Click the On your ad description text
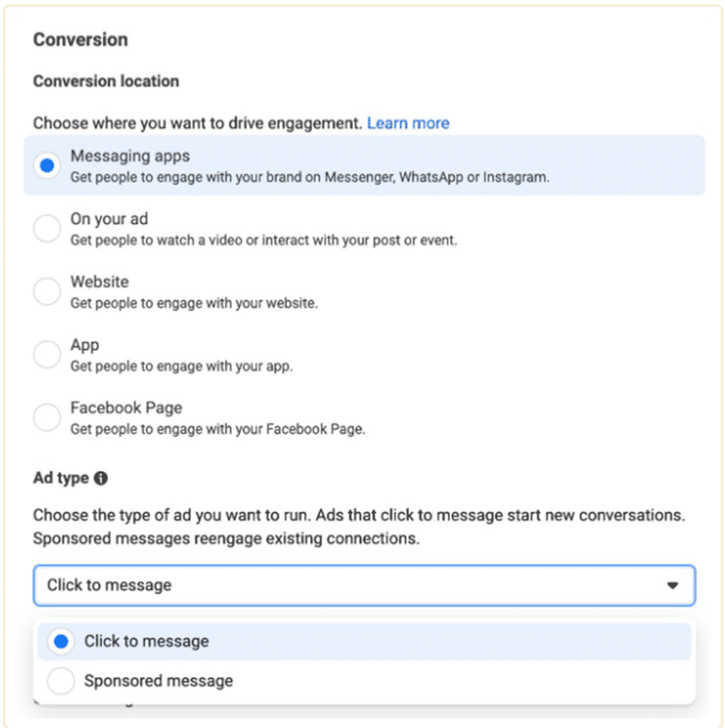The width and height of the screenshot is (725, 728). (264, 240)
